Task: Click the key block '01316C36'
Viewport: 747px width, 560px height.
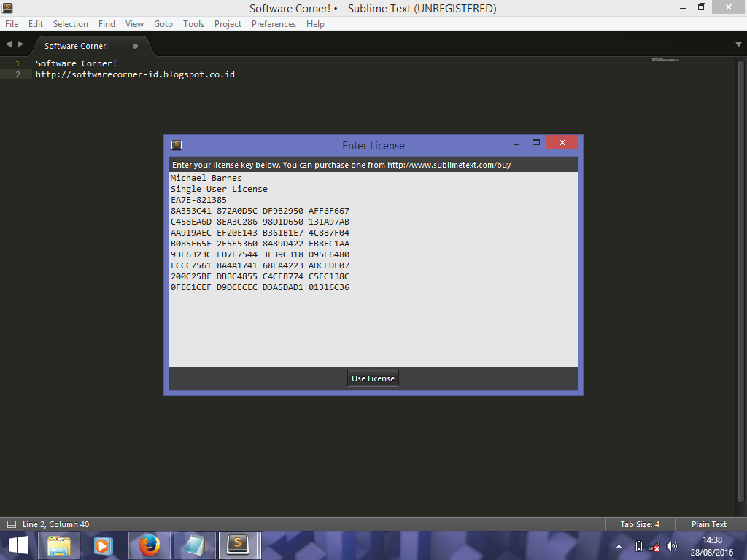Action: tap(329, 287)
